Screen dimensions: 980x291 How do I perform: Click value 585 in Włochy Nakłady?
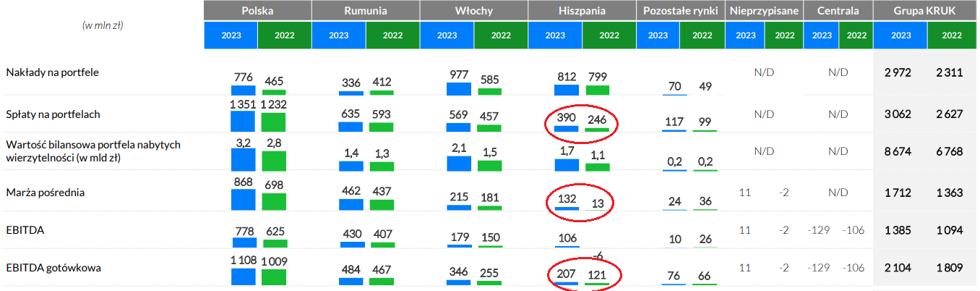pyautogui.click(x=489, y=80)
